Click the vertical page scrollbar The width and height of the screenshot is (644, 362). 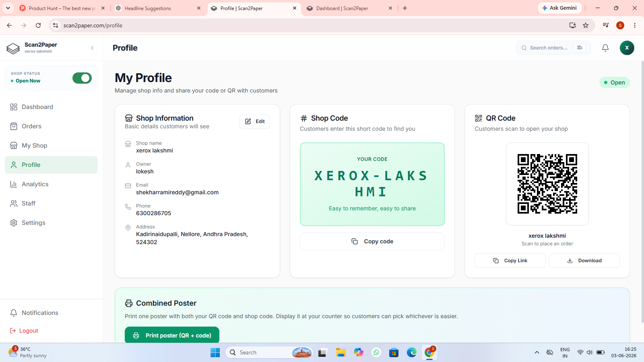point(642,191)
